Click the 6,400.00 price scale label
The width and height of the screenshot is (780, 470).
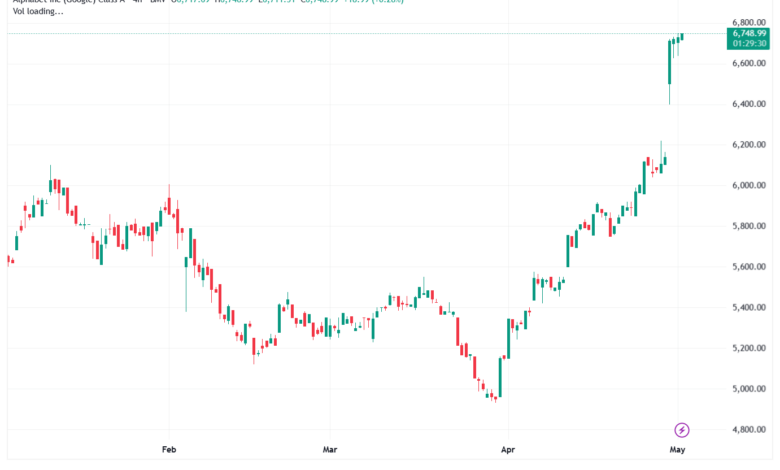(749, 104)
